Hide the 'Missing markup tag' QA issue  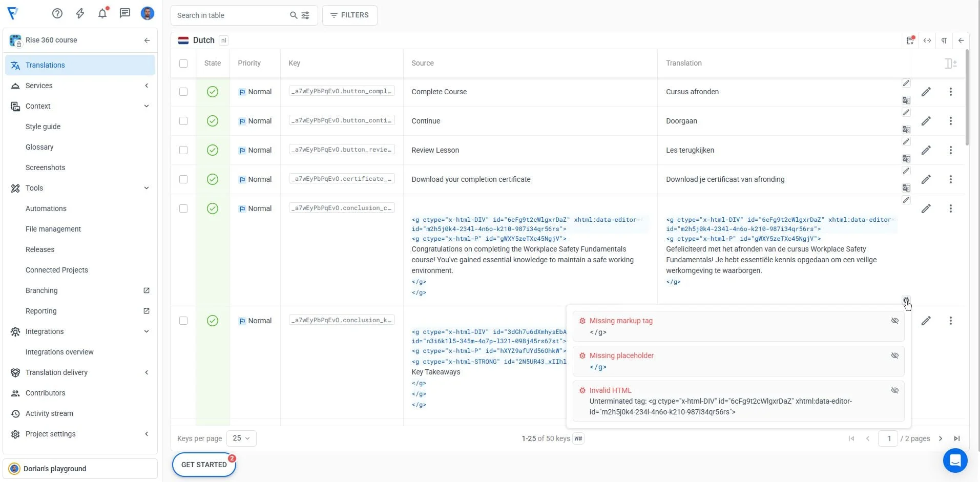(x=894, y=321)
